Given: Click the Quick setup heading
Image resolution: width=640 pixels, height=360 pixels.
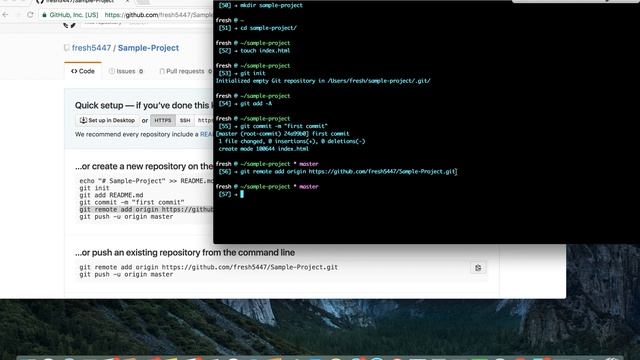Looking at the screenshot, I should point(144,105).
